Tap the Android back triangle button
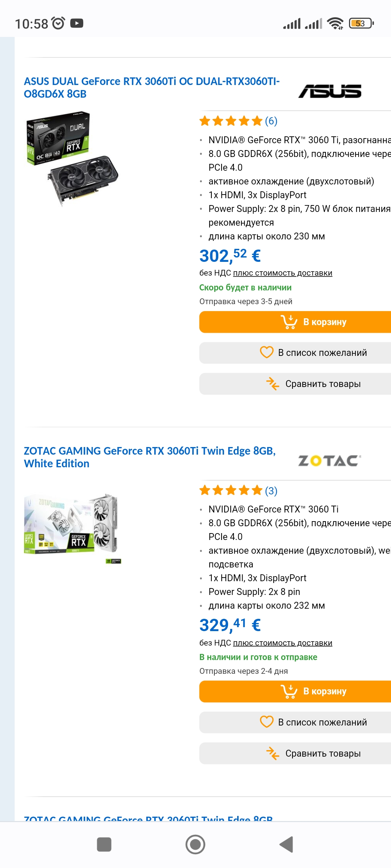The width and height of the screenshot is (391, 868). click(x=287, y=844)
